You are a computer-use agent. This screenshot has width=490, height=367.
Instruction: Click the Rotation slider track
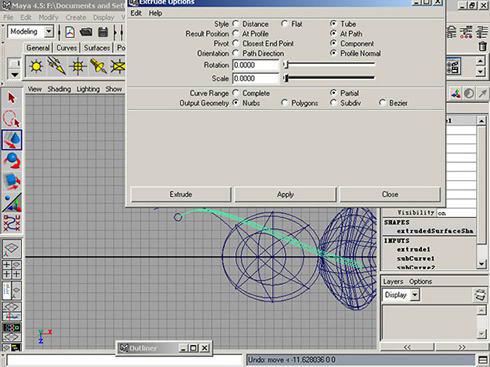pos(329,64)
